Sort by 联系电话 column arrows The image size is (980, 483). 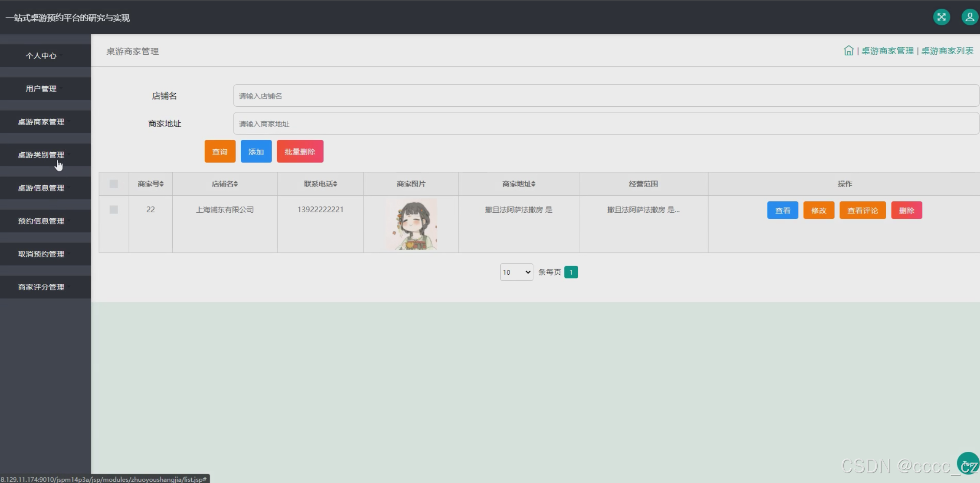(x=335, y=184)
